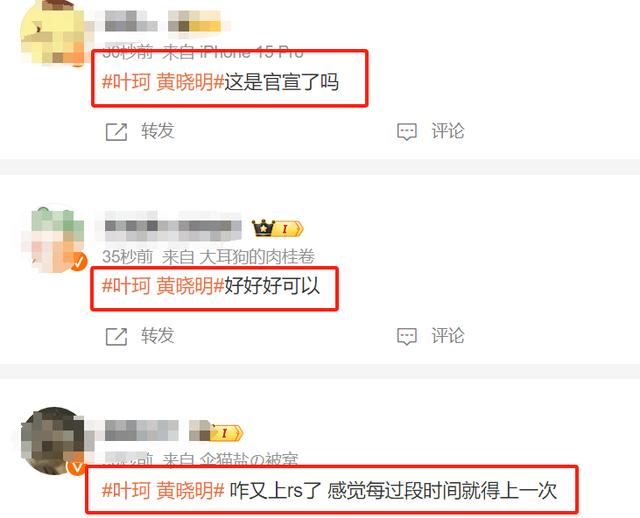Open the #叶珂 黄晓明# hashtag in the first post
This screenshot has width=640, height=518.
click(163, 82)
